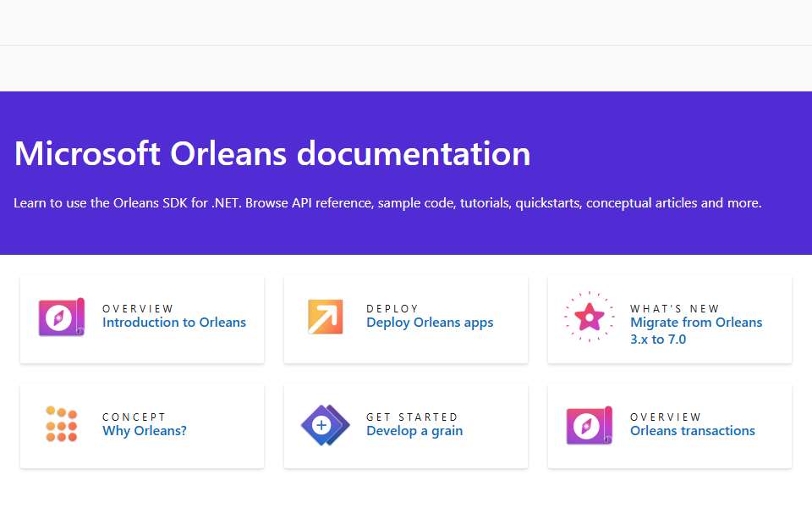Click the compass map icon beside Introduction to Orleans

click(x=61, y=317)
